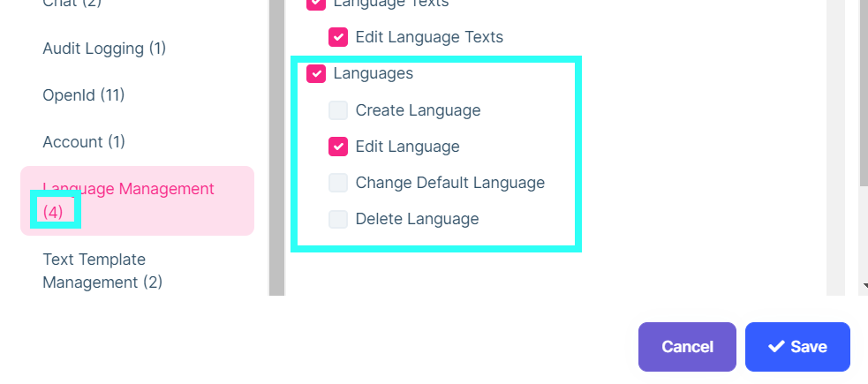Check the Change Default Language box
This screenshot has width=868, height=384.
pos(338,183)
